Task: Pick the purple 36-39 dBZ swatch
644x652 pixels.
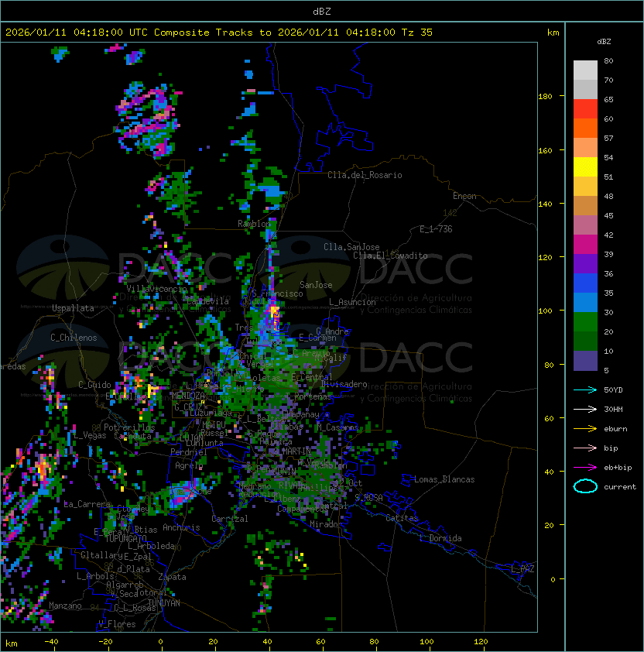Action: click(585, 263)
